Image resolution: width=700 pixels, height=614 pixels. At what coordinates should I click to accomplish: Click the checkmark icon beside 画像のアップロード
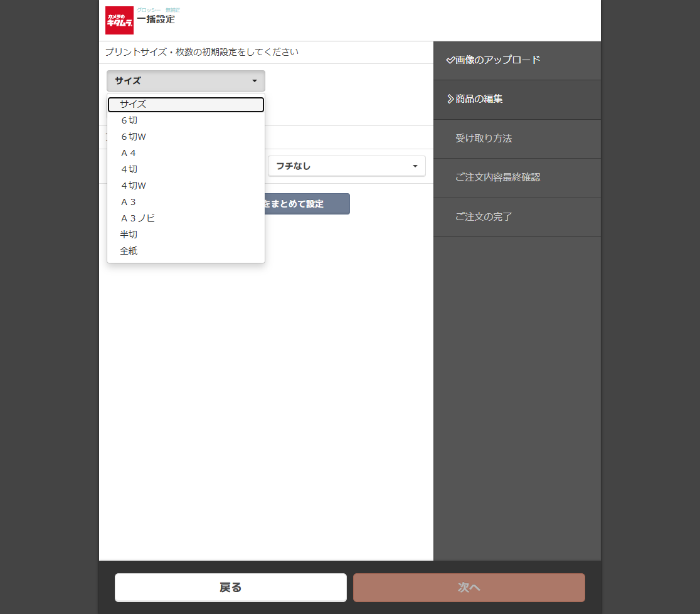(x=450, y=60)
